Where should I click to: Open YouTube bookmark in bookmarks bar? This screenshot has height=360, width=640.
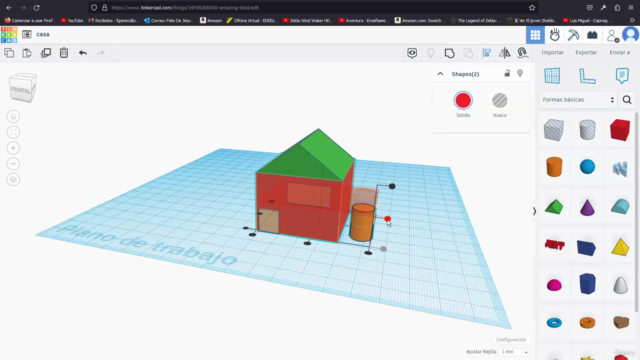(72, 20)
